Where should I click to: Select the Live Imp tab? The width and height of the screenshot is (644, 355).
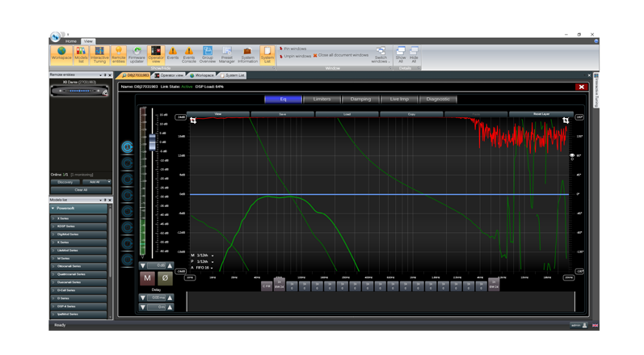(399, 99)
